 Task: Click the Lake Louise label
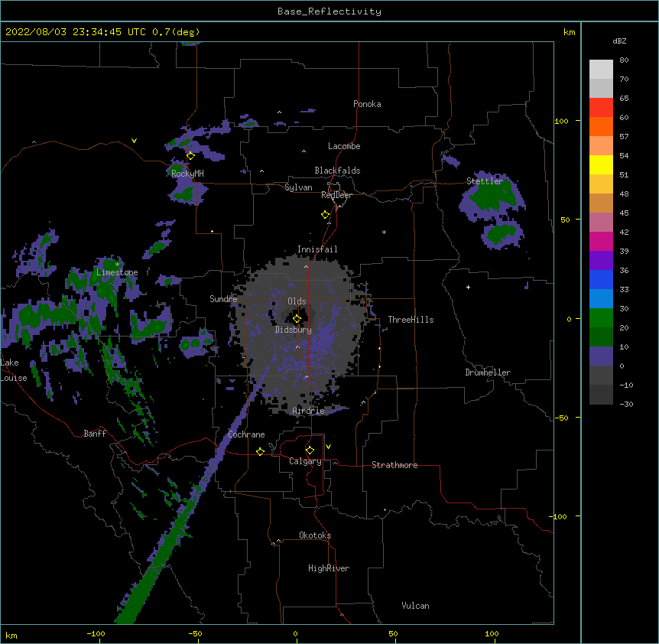[x=13, y=370]
